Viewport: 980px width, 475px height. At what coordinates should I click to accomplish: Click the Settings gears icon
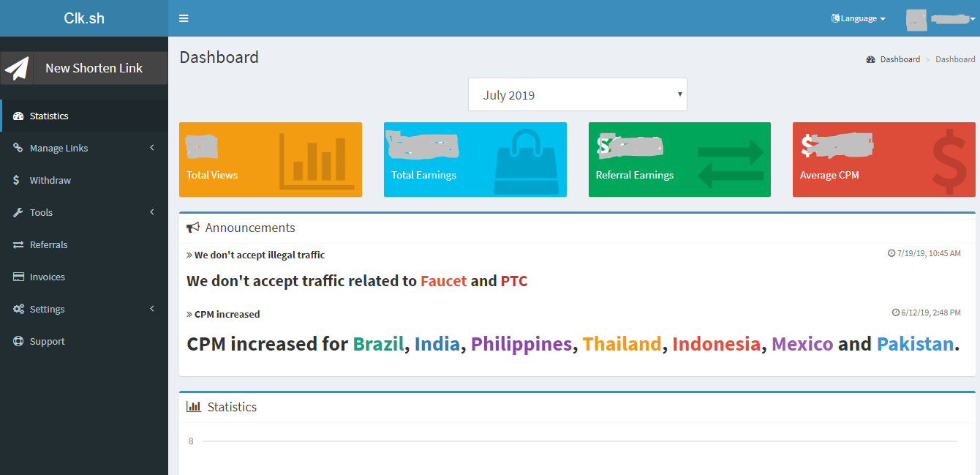[x=18, y=309]
